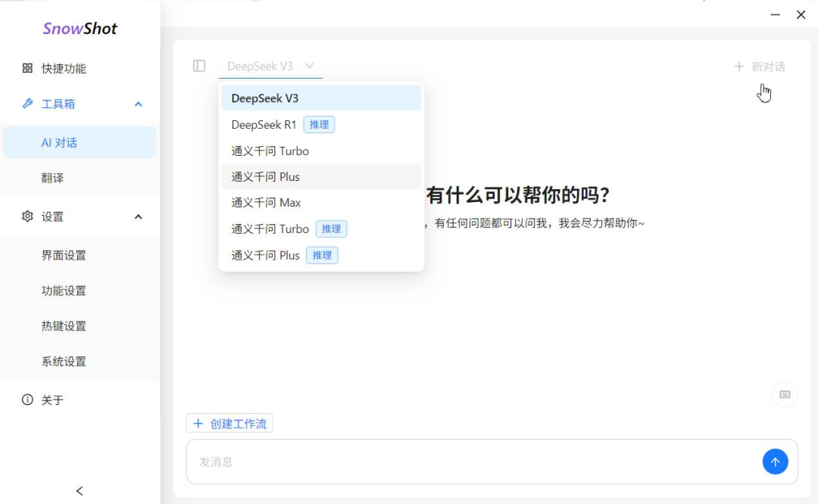Click the 关于 info icon
The height and width of the screenshot is (504, 818).
27,400
